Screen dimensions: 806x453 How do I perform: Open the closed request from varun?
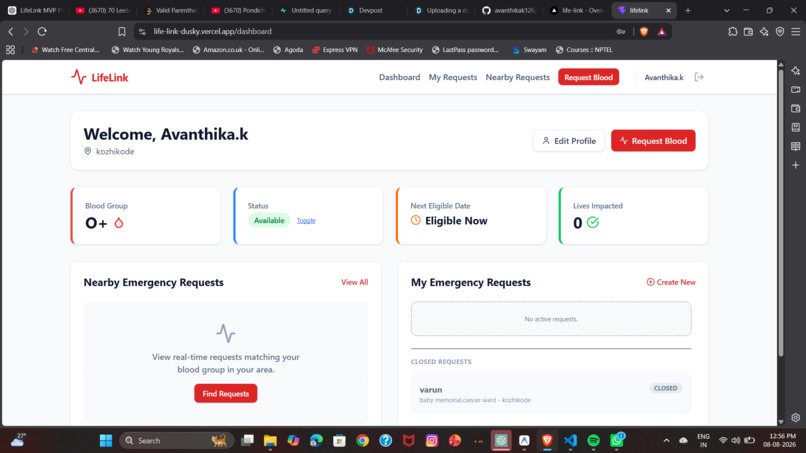pos(551,394)
